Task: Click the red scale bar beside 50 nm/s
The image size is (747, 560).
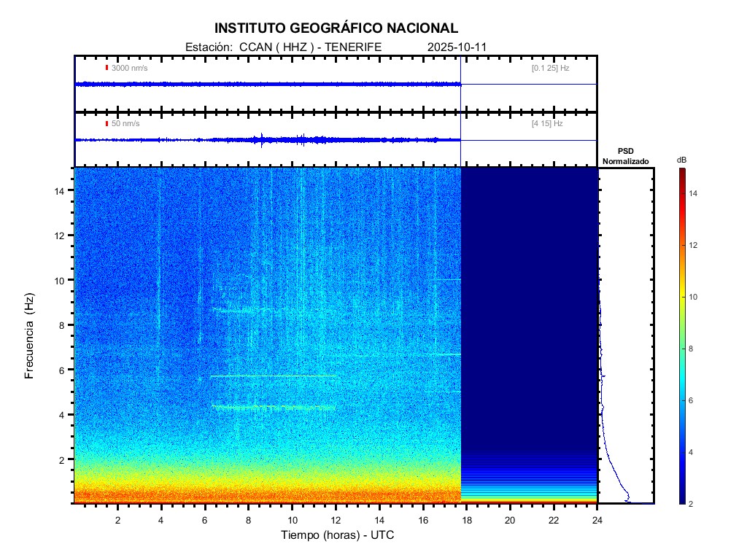Action: pyautogui.click(x=107, y=124)
